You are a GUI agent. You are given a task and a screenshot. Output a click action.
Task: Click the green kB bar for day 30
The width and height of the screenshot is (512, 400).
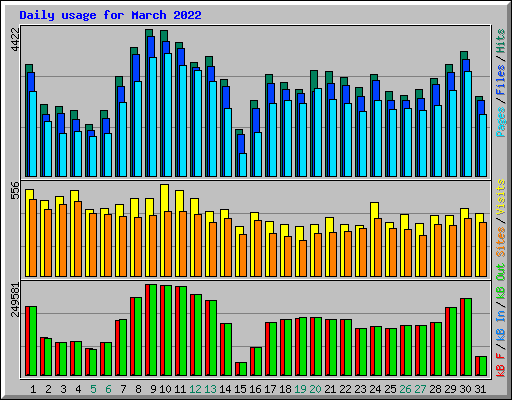coord(468,337)
